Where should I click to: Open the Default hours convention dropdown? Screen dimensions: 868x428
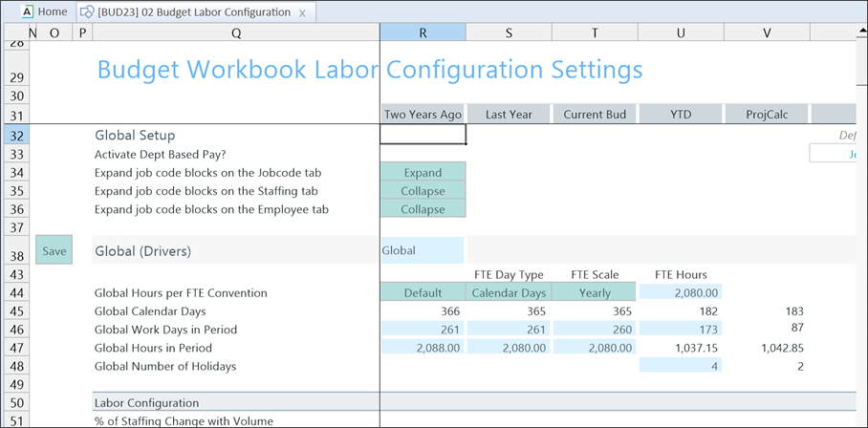[423, 293]
